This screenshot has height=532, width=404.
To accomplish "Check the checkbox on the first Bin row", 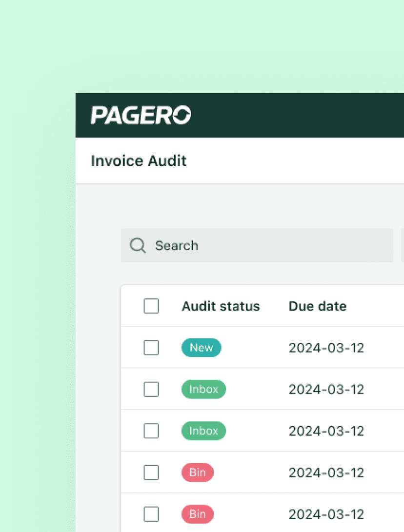I will [151, 472].
